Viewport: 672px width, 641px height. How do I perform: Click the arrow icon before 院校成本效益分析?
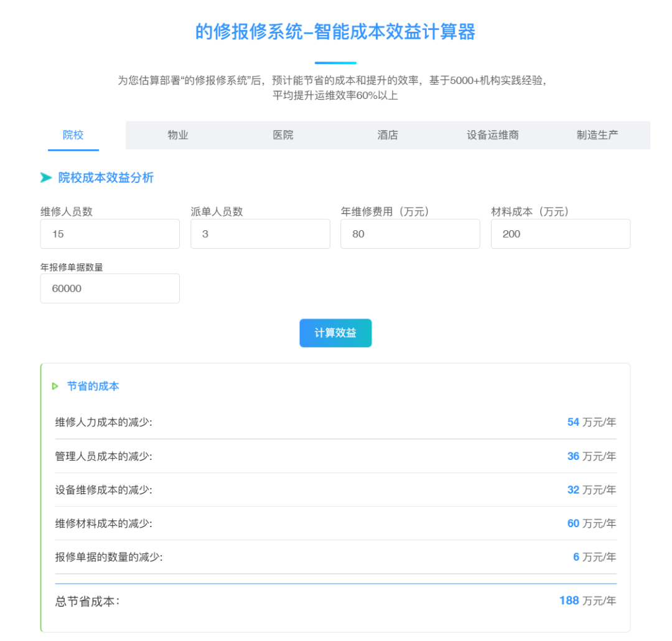pyautogui.click(x=45, y=178)
